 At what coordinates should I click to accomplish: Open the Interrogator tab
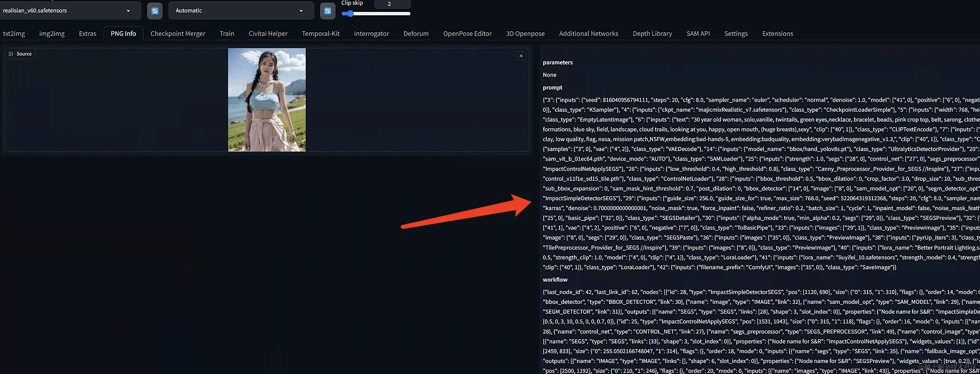371,33
